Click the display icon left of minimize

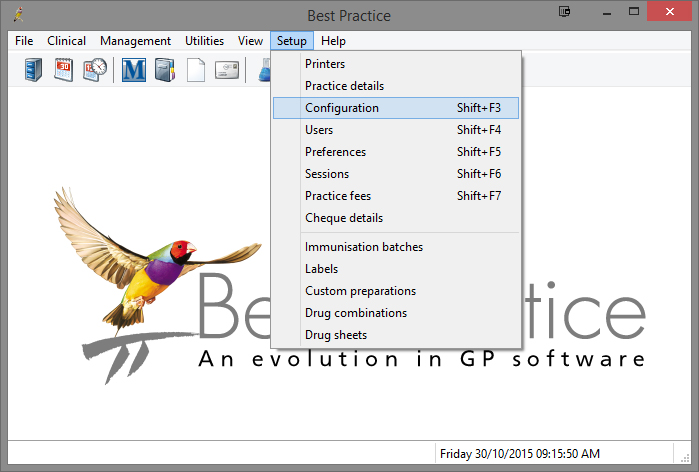click(565, 14)
